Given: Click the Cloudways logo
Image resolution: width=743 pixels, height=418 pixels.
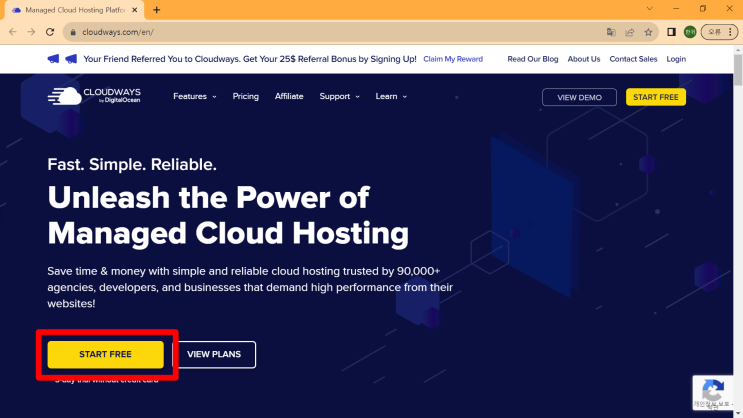Looking at the screenshot, I should (94, 96).
